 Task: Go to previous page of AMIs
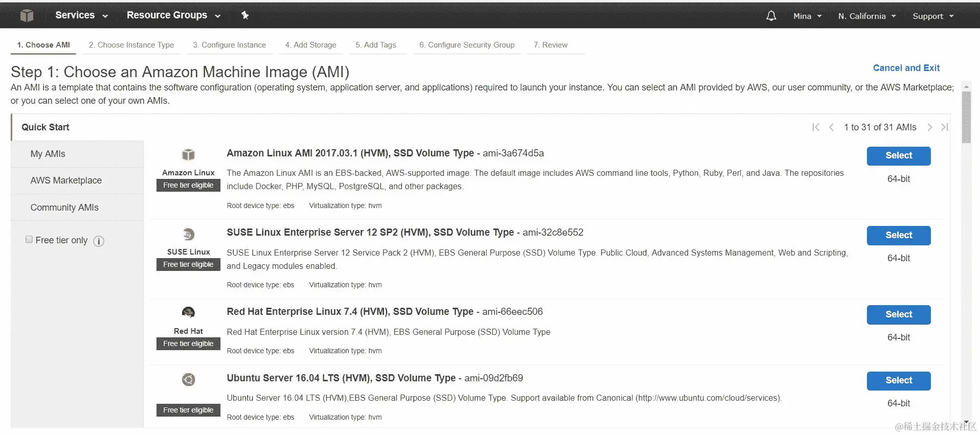[x=831, y=127]
